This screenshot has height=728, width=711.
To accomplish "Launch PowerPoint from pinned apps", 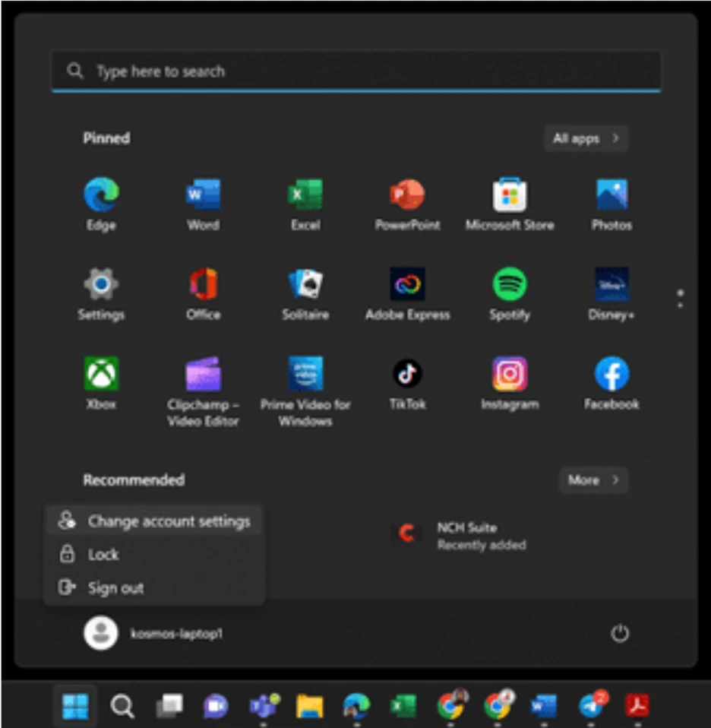I will coord(407,204).
